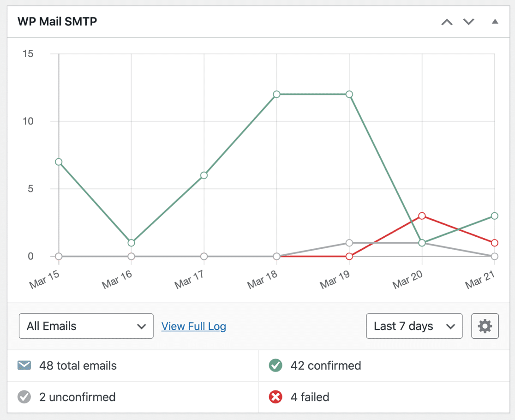Select the gray unconfirmed point on Mar 15
The height and width of the screenshot is (420, 515).
click(x=59, y=256)
